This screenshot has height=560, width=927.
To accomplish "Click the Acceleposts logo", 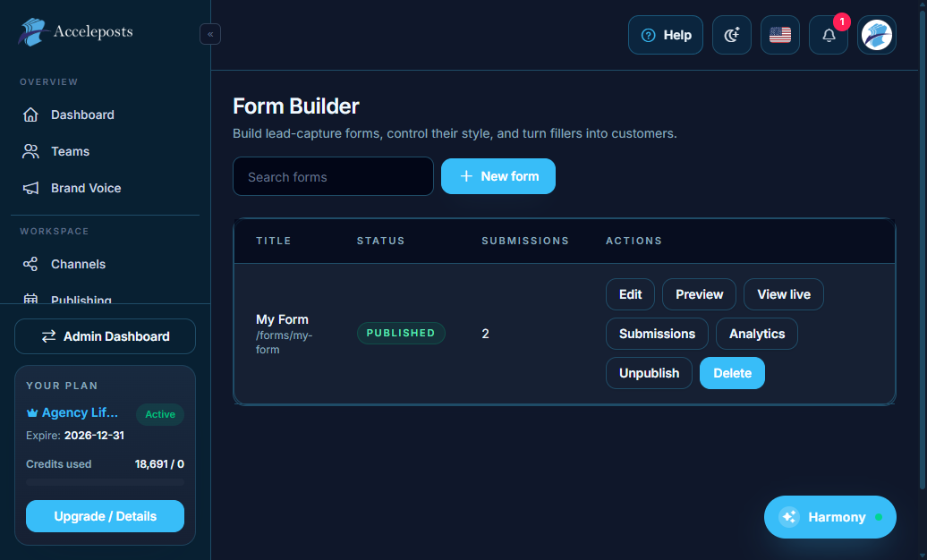I will [x=76, y=32].
